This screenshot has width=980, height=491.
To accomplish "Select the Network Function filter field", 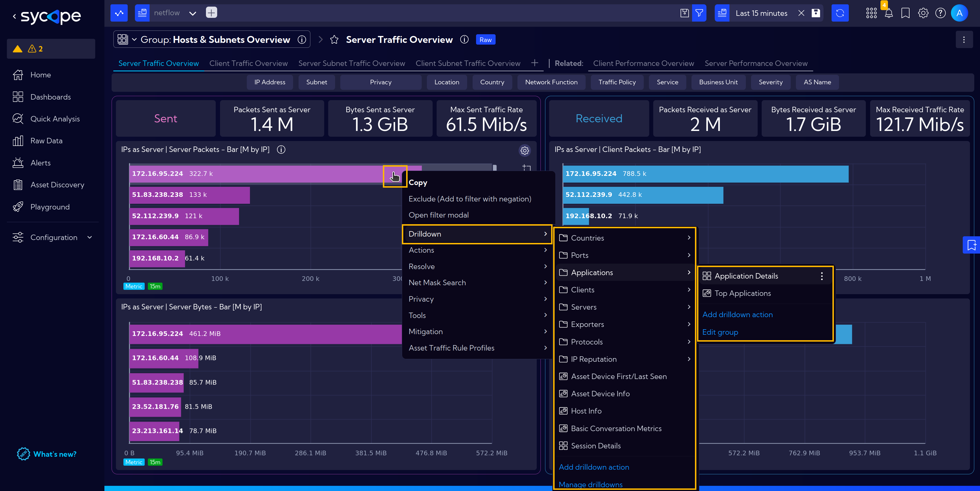I will (551, 82).
